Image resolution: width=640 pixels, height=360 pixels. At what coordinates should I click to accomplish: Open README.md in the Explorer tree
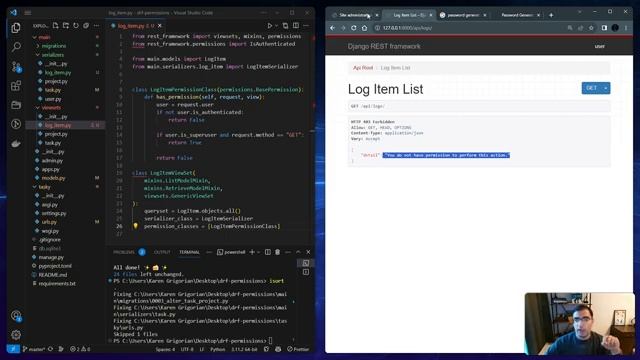coord(52,275)
